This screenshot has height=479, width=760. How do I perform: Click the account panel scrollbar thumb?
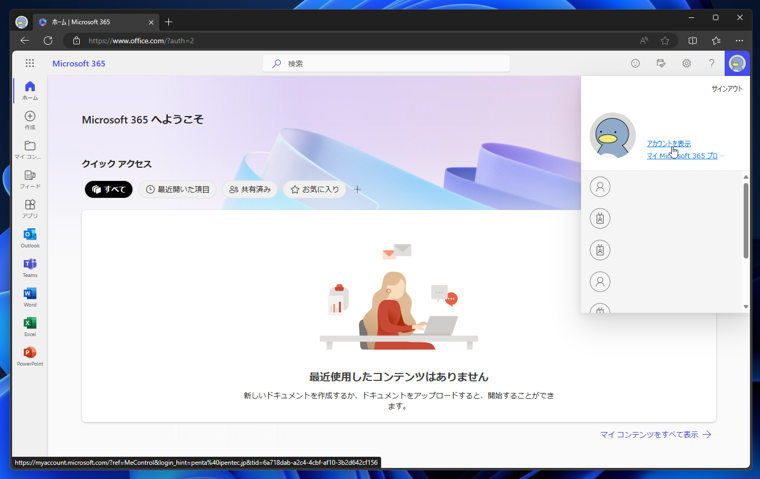[745, 221]
